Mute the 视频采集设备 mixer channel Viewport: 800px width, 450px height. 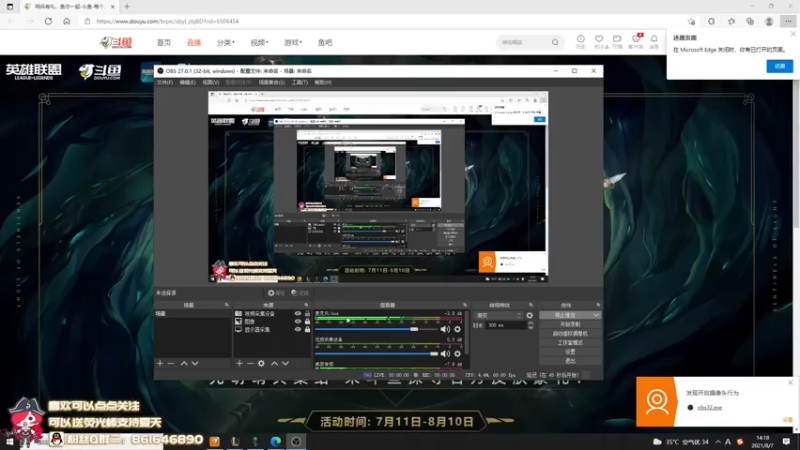tap(445, 354)
